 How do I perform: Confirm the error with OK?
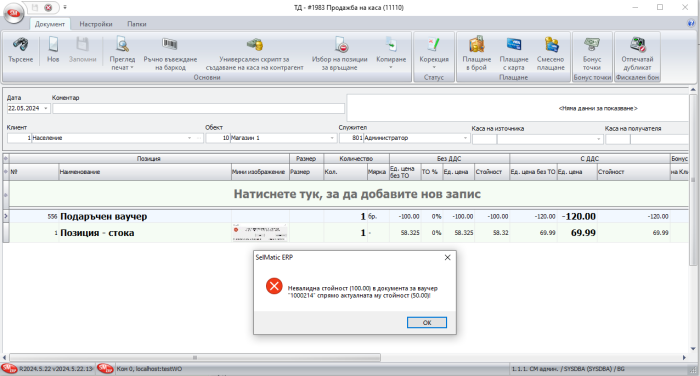click(427, 322)
